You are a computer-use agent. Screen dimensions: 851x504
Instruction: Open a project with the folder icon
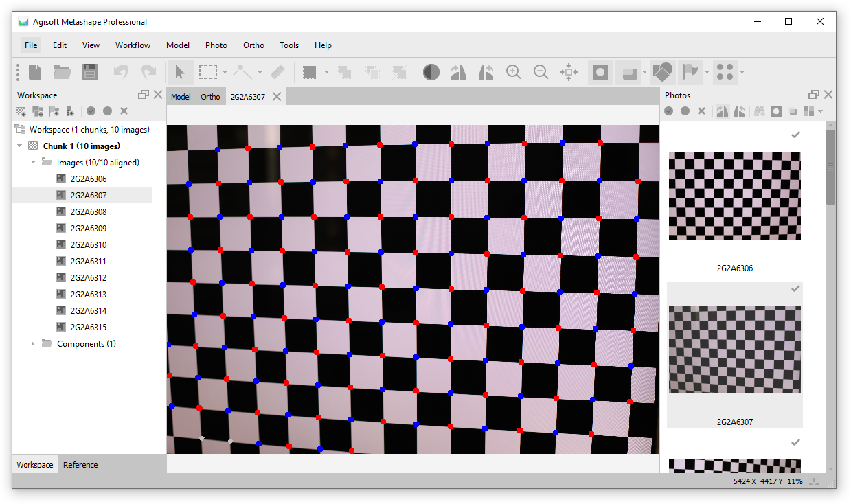(x=63, y=71)
